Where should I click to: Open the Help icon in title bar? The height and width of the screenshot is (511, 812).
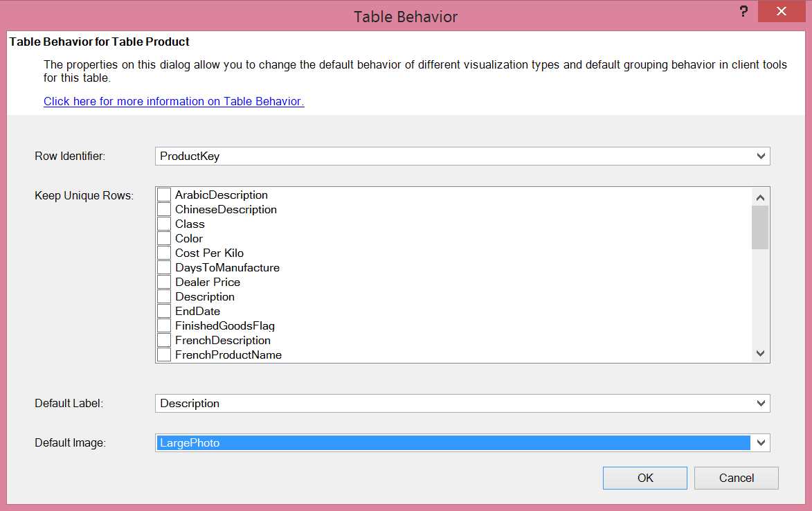(x=743, y=11)
